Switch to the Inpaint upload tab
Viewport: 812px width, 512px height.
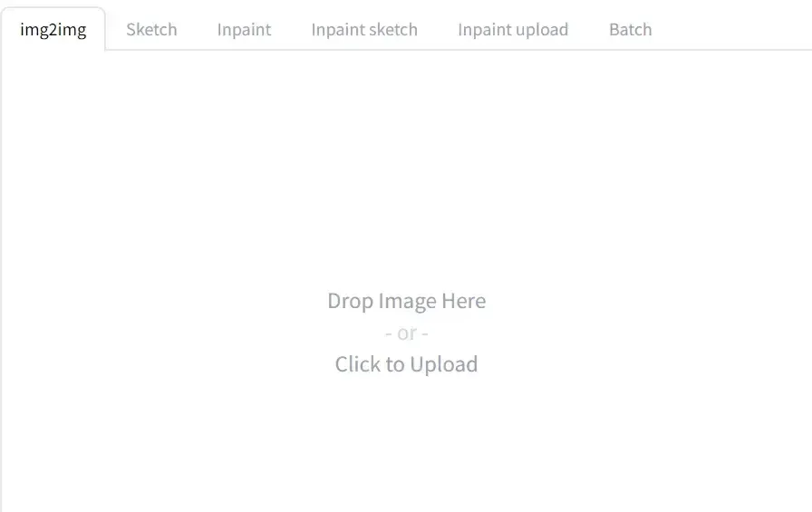[x=513, y=30]
